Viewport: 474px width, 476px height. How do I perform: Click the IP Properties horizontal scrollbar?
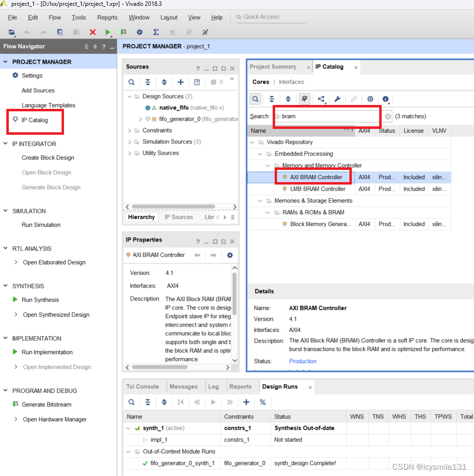point(160,367)
